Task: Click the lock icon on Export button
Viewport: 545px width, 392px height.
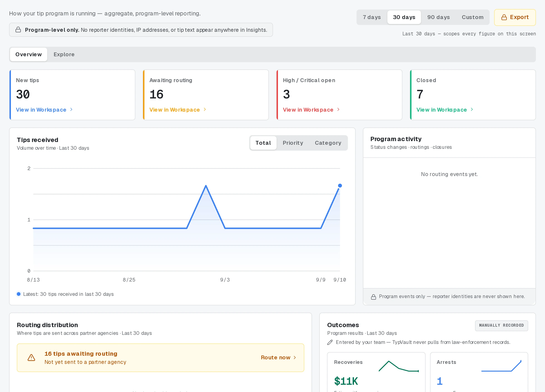Action: pyautogui.click(x=504, y=17)
